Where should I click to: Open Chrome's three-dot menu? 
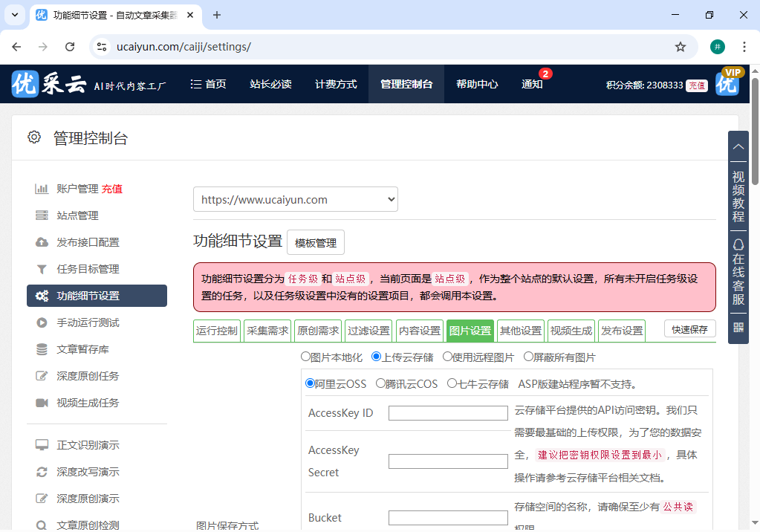pos(744,46)
